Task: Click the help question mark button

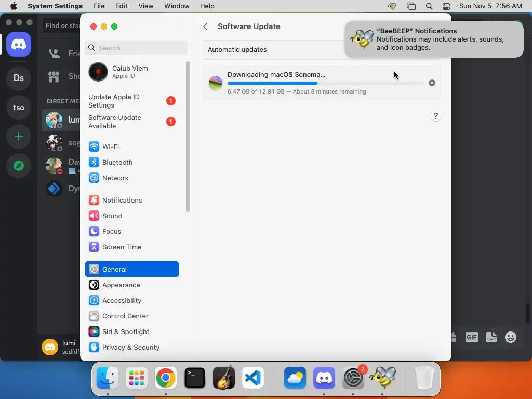Action: [x=436, y=116]
